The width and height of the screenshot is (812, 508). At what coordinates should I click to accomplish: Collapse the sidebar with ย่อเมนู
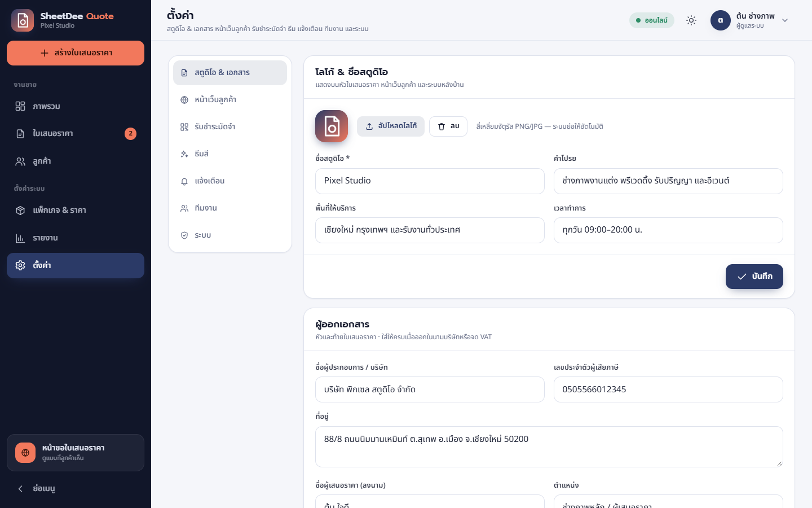point(76,488)
